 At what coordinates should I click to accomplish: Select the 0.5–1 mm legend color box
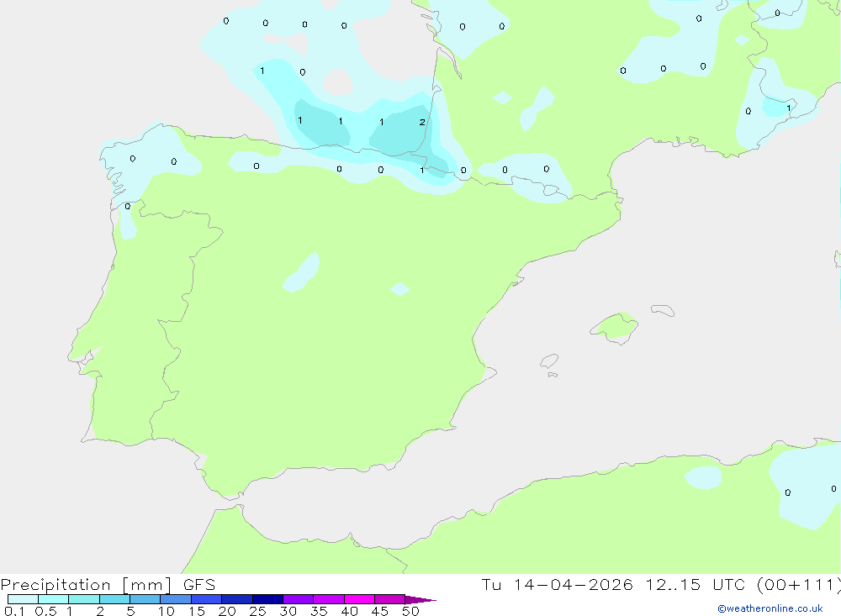53,599
